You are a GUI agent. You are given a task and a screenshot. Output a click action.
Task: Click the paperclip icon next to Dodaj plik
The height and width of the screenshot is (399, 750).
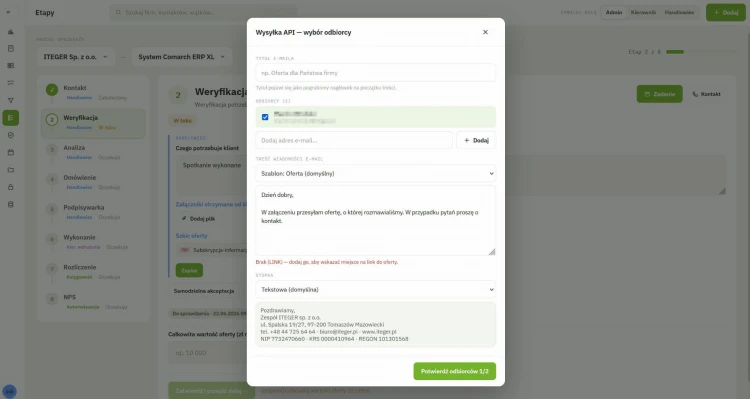tap(184, 219)
